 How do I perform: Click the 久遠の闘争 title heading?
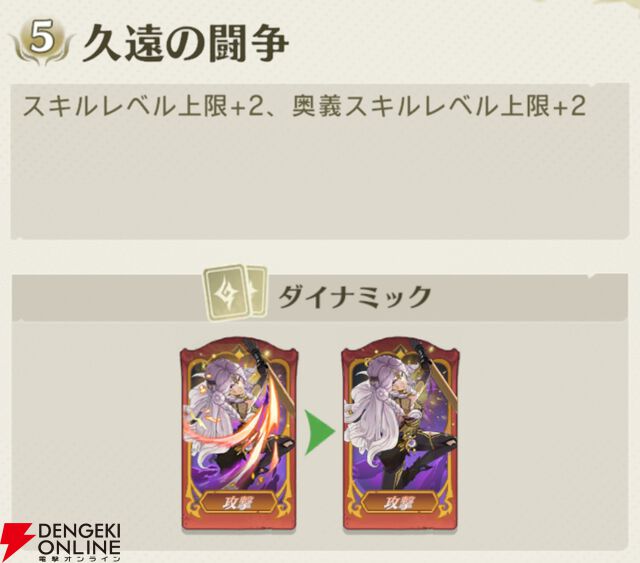[186, 43]
